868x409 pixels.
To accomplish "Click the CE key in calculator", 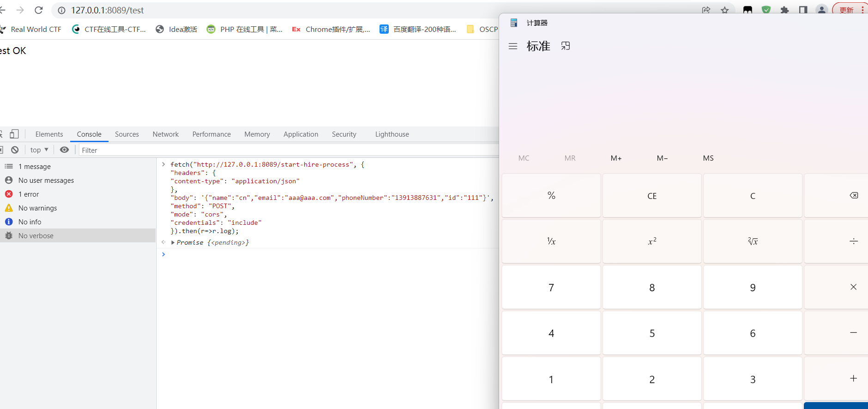I will tap(652, 196).
